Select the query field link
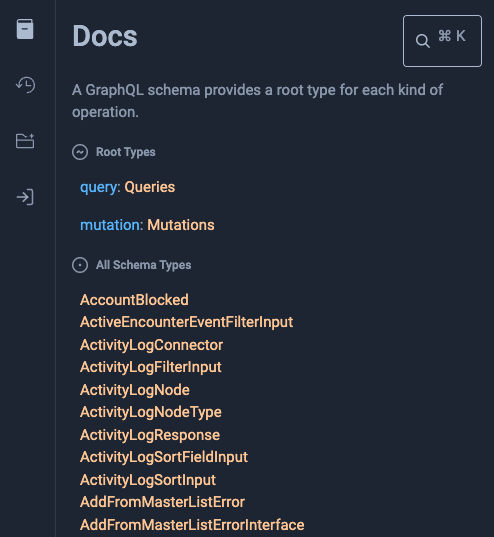 [98, 188]
